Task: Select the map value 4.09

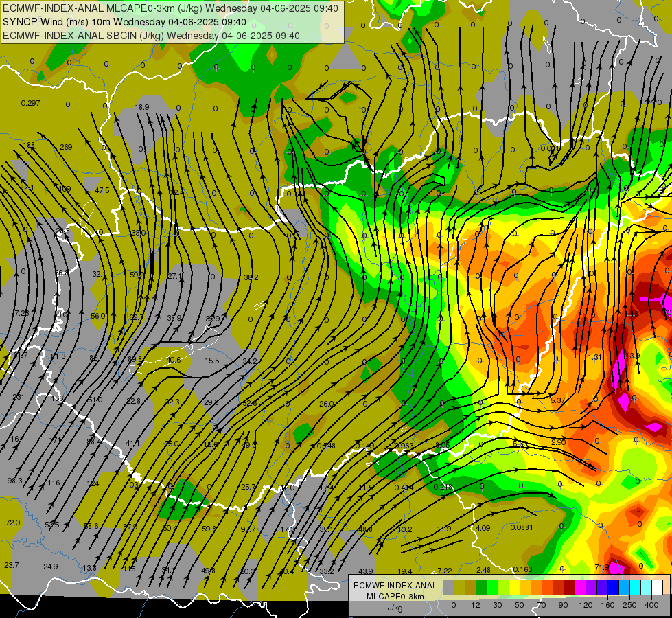Action: coord(483,528)
